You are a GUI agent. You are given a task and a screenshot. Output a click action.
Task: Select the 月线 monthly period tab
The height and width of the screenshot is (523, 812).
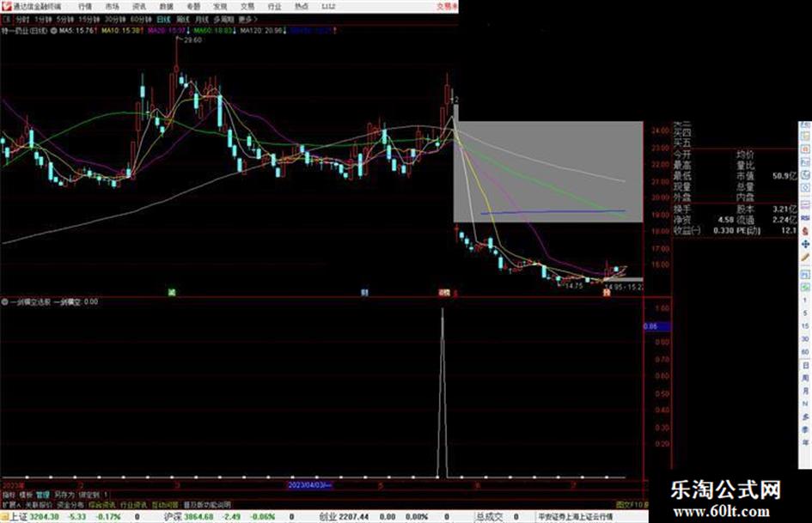201,19
